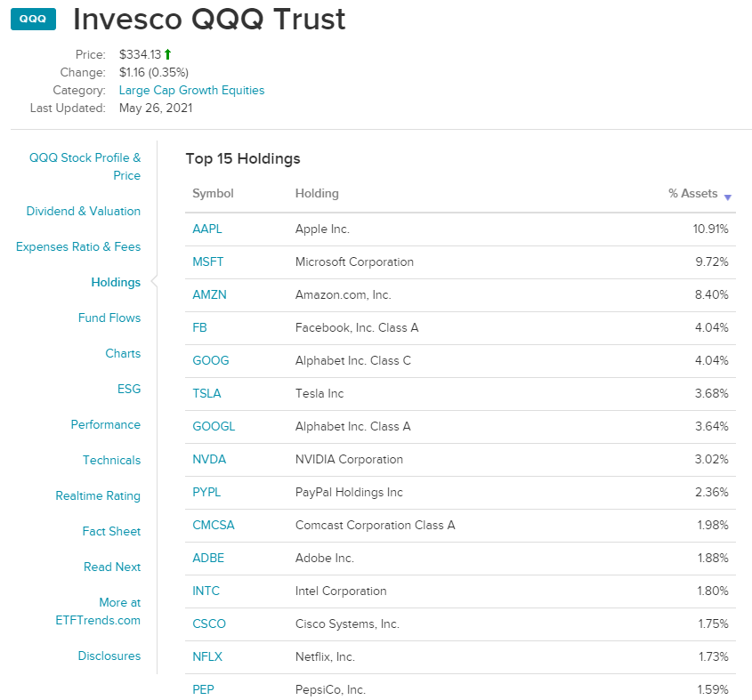Click the 10.91% Apple asset value
Image resolution: width=752 pixels, height=700 pixels.
710,229
